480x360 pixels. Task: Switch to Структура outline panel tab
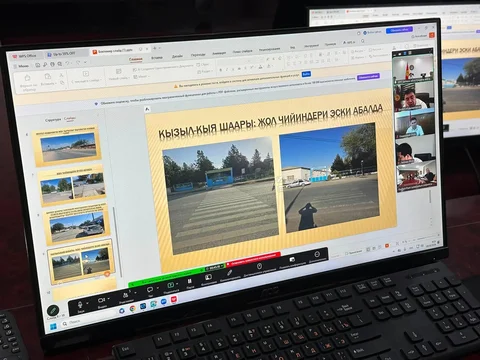click(x=53, y=119)
